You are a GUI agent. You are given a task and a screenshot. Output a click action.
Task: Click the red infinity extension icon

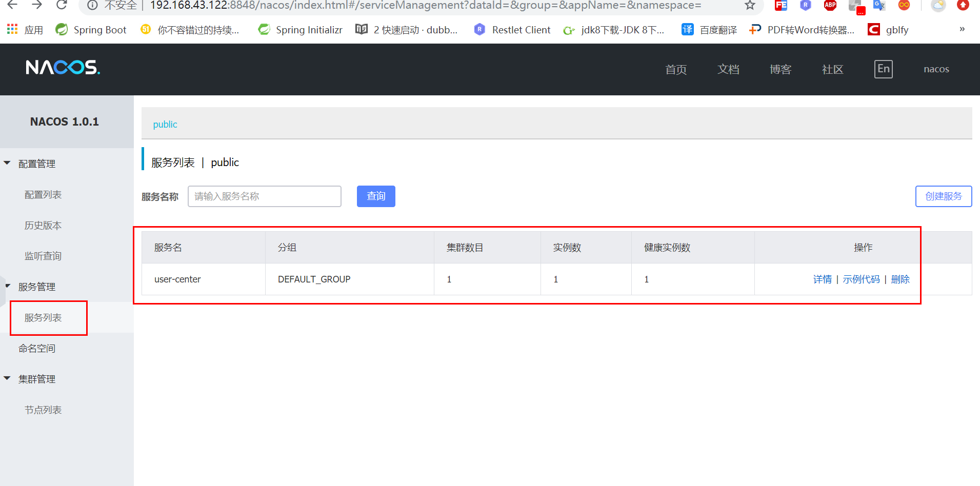904,6
